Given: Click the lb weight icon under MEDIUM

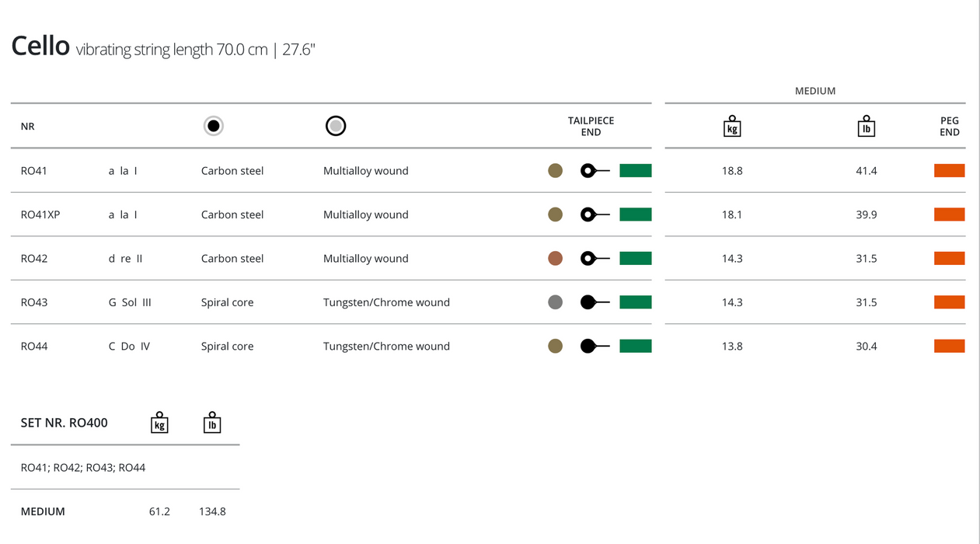Looking at the screenshot, I should [866, 126].
